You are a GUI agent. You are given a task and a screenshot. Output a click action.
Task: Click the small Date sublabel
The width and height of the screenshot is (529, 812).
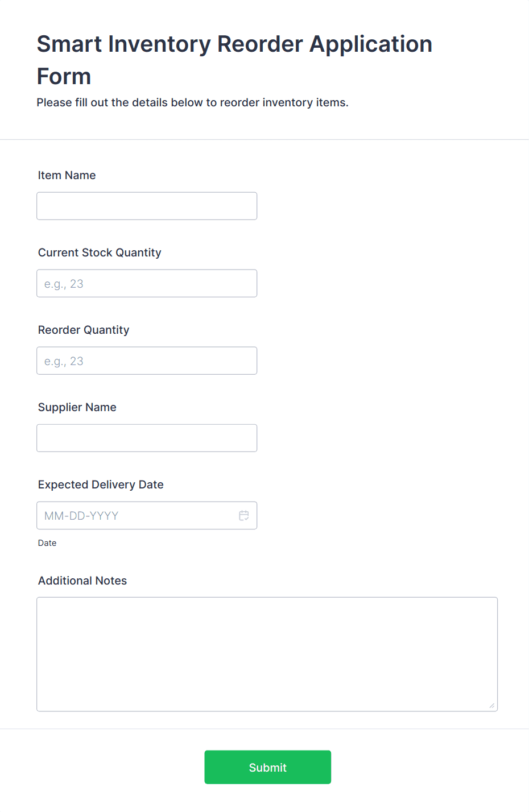coord(47,543)
